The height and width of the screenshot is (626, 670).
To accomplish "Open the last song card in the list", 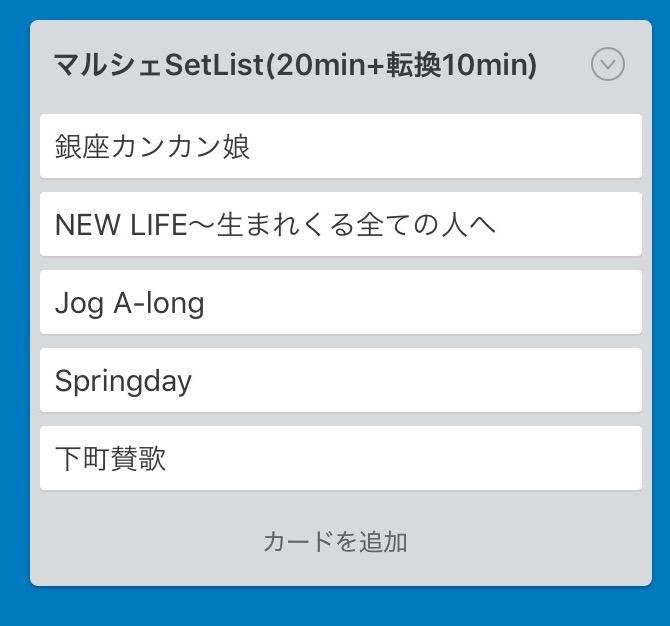I will (341, 458).
